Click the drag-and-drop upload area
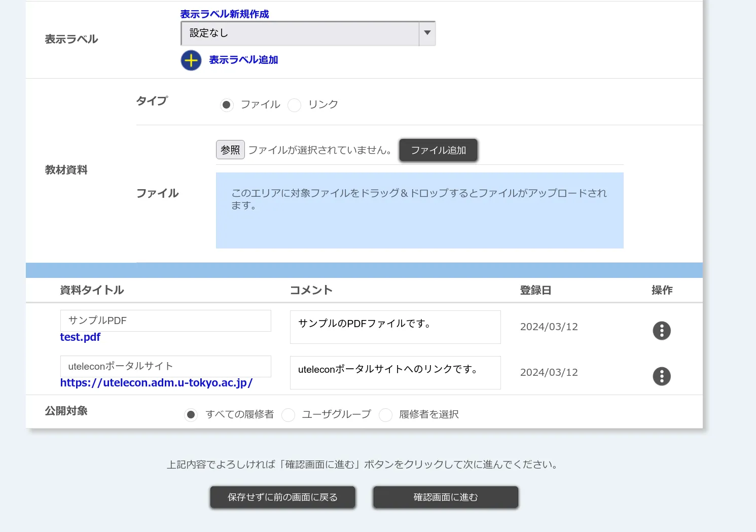 [419, 210]
